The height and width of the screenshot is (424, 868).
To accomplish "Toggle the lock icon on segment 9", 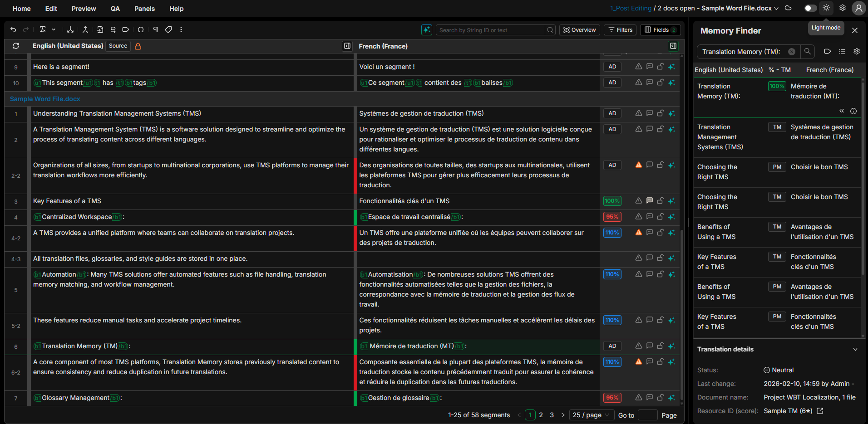I will click(x=660, y=67).
